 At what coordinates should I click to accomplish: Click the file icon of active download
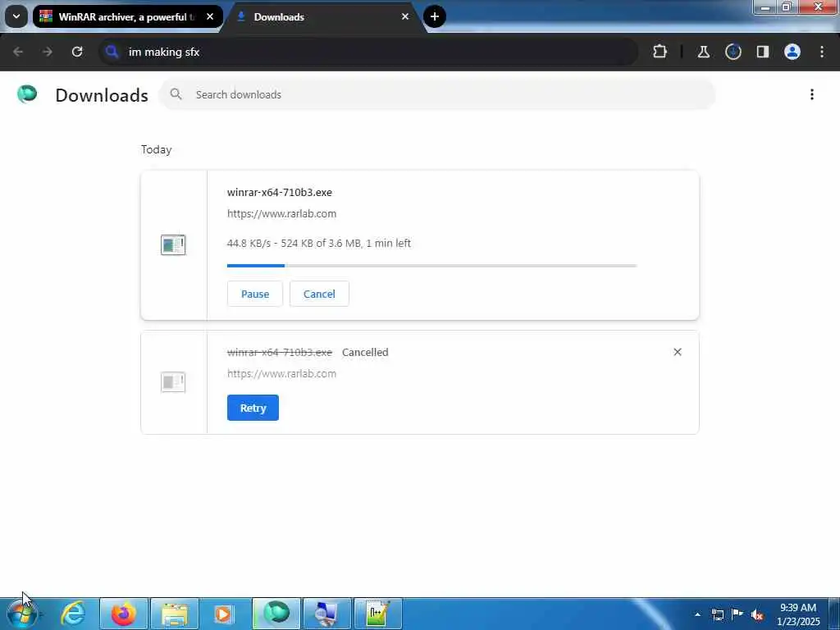click(x=173, y=244)
